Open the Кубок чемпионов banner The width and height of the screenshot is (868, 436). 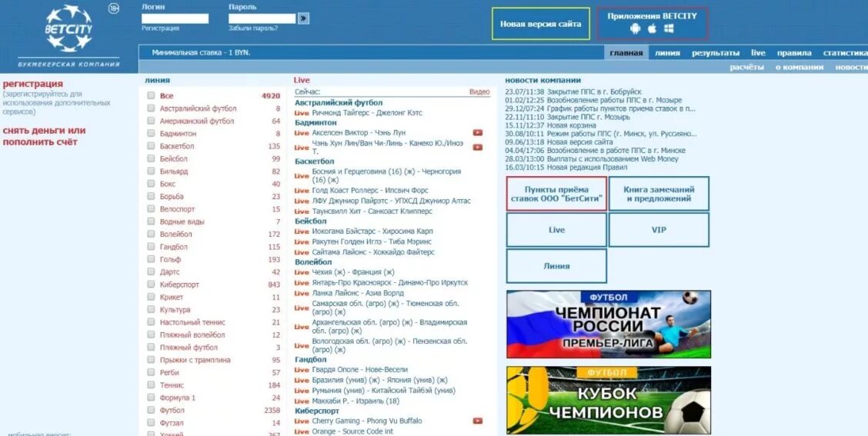(609, 400)
